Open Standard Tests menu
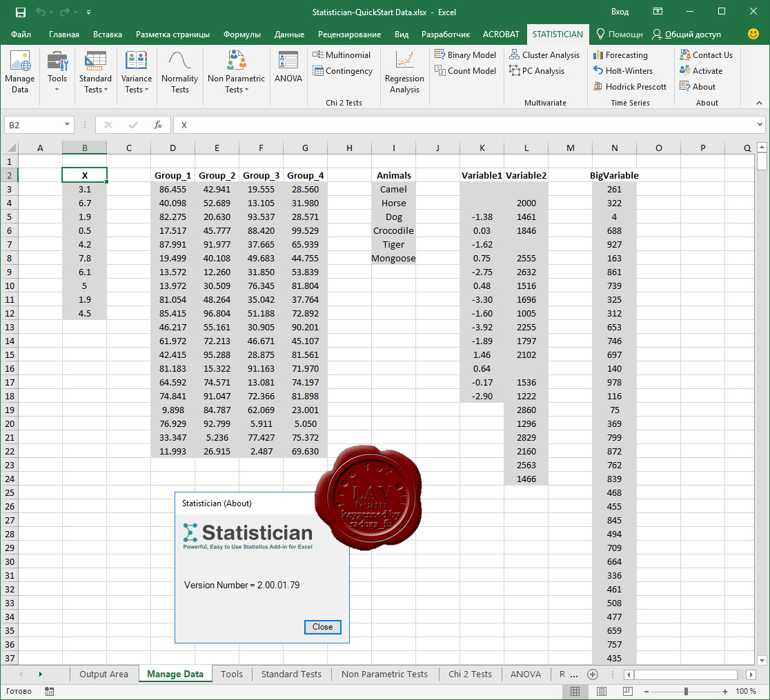This screenshot has height=700, width=770. [x=95, y=72]
